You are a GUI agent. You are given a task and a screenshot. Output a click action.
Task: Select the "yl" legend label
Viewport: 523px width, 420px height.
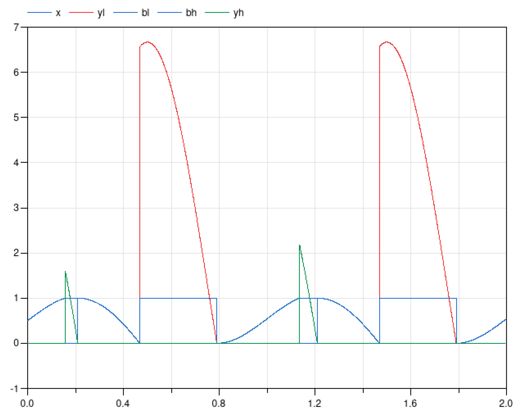[x=101, y=13]
